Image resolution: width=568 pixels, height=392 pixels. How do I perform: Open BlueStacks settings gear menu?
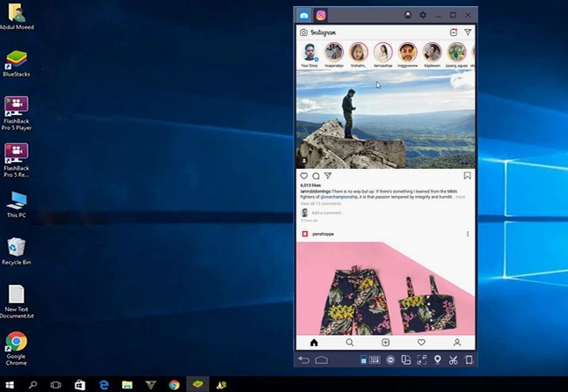(x=423, y=15)
